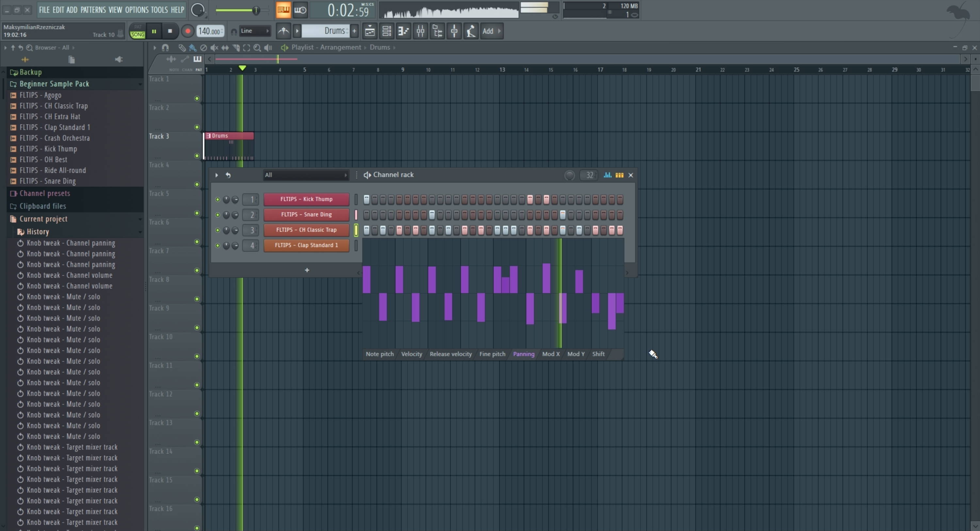Mute Track 1 in the Playlist
This screenshot has height=531, width=980.
click(197, 99)
